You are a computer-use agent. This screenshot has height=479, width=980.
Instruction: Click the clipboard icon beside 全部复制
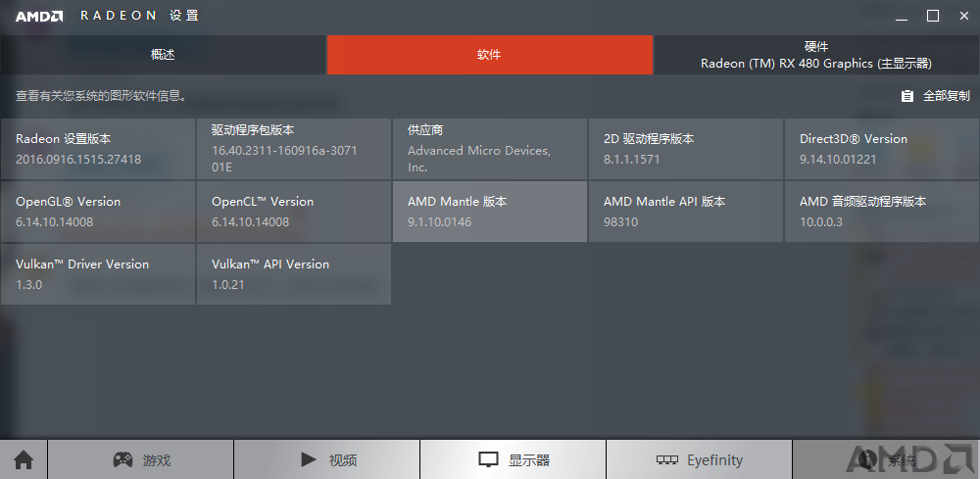(906, 96)
